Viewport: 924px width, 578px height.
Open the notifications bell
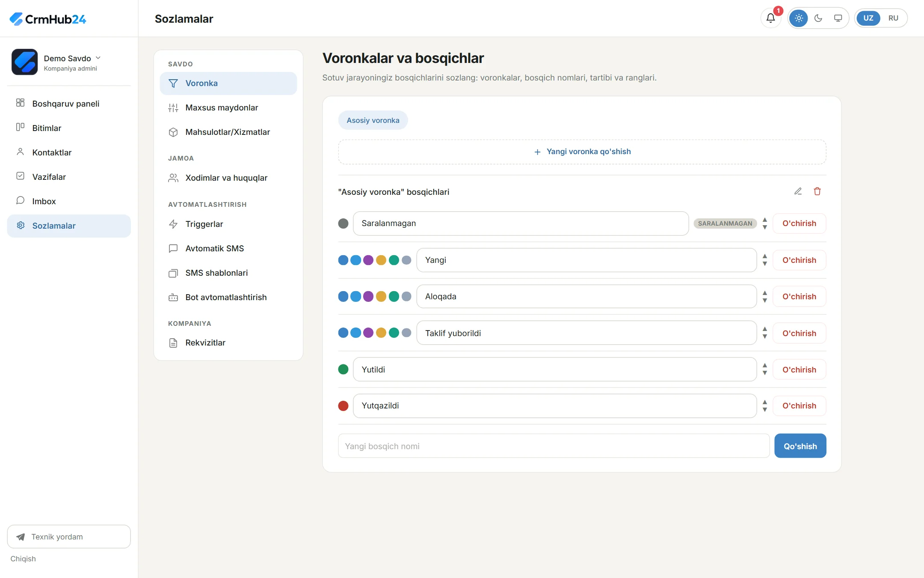click(x=770, y=18)
